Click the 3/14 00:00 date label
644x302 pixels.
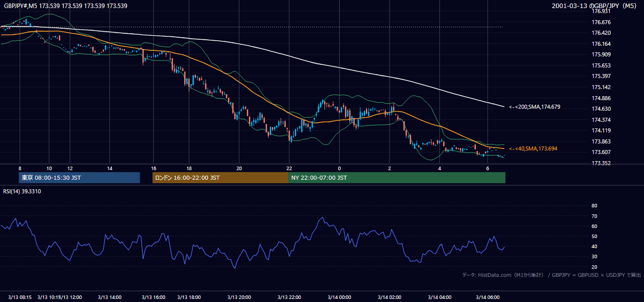point(339,297)
